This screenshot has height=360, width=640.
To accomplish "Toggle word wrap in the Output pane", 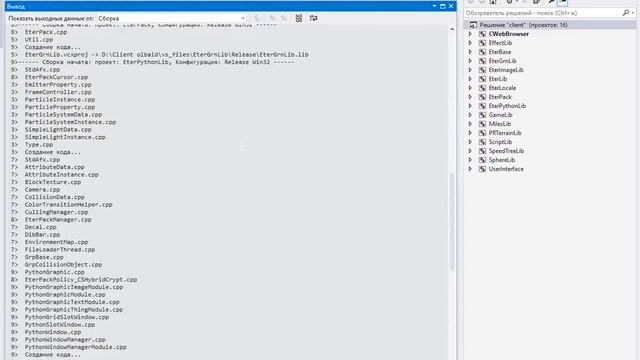I will [x=313, y=18].
